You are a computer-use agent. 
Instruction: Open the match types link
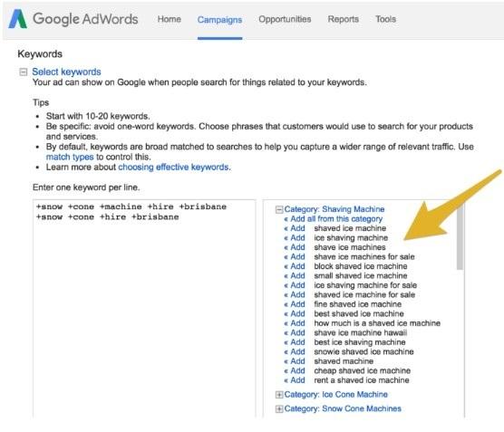(x=70, y=157)
